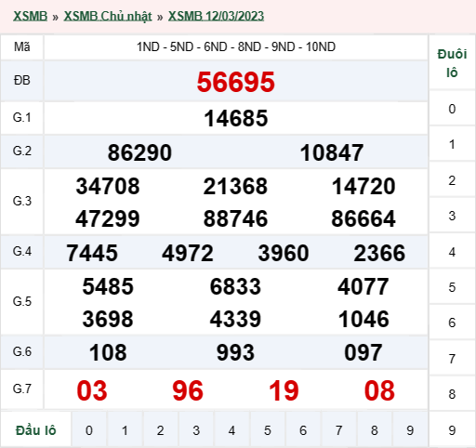Image resolution: width=476 pixels, height=448 pixels.
Task: Open the XSMB 12/03/2023 link
Action: [216, 16]
